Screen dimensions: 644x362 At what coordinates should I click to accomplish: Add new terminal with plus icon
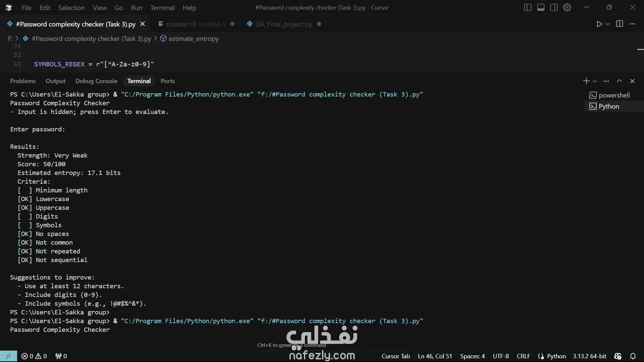point(586,81)
